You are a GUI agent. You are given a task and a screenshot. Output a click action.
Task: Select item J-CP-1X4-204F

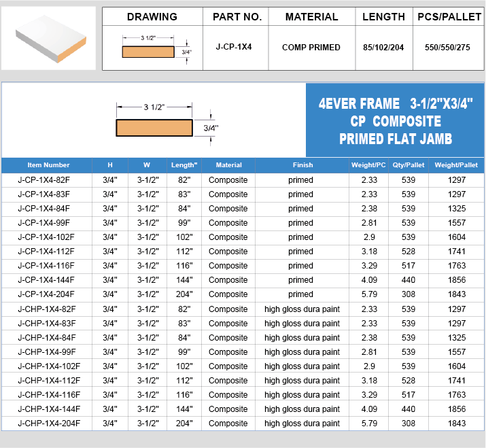(46, 294)
